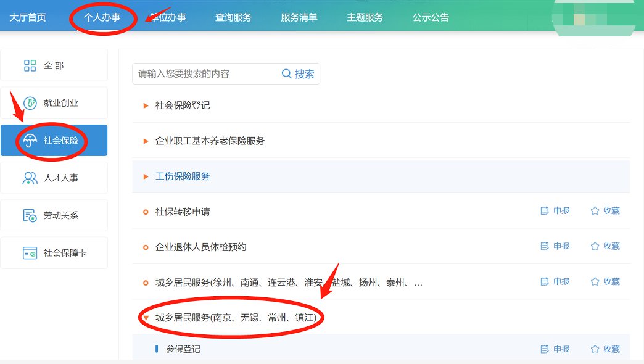Open 城乡居民服务(徐州、南通…) item
Screen dimensions: 644x364
tap(289, 283)
